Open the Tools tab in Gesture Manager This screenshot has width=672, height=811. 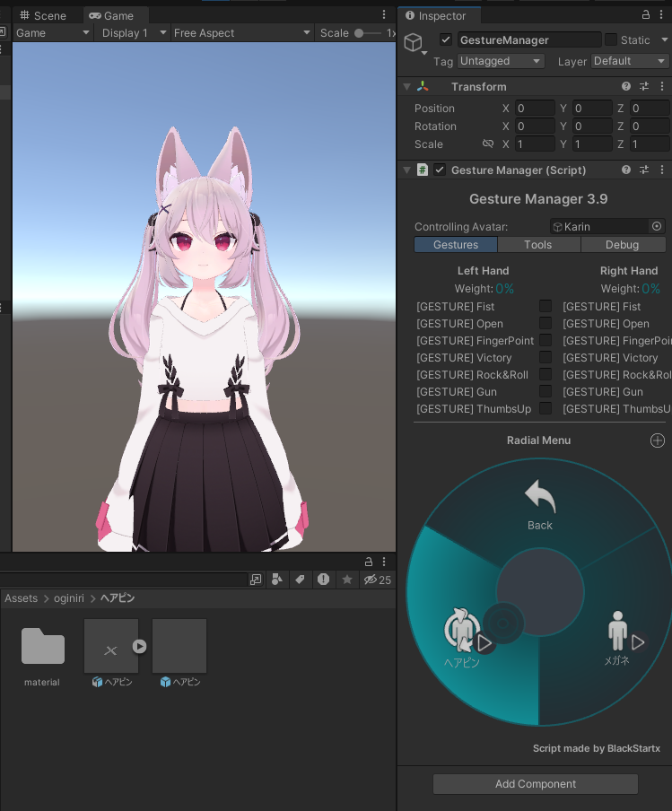click(x=538, y=245)
